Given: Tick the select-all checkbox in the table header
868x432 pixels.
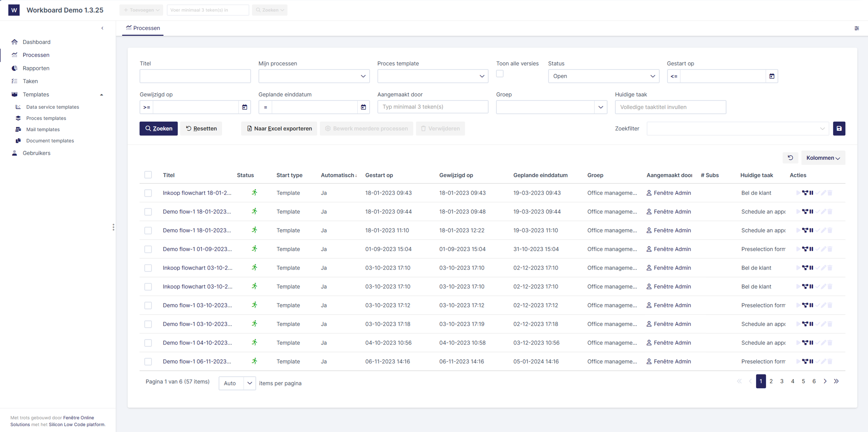Looking at the screenshot, I should coord(148,175).
